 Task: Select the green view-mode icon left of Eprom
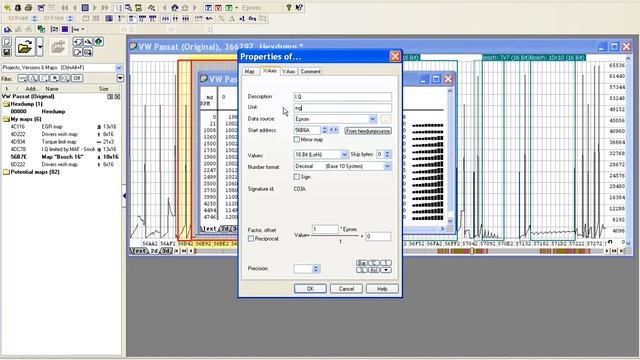pyautogui.click(x=228, y=8)
